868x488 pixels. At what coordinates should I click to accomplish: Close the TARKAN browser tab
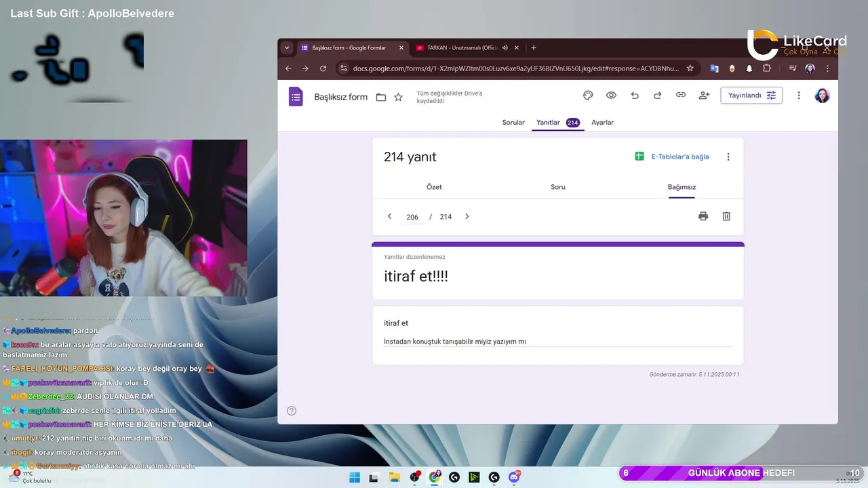[x=517, y=48]
